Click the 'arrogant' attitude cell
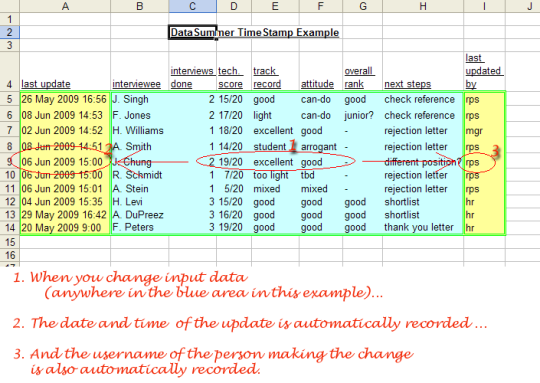Image resolution: width=540 pixels, height=383 pixels. (321, 146)
